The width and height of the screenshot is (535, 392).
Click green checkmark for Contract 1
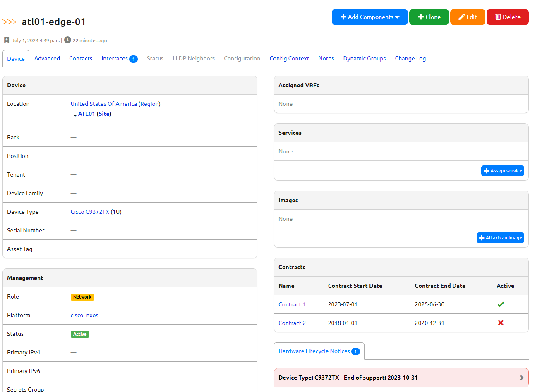[x=501, y=304]
